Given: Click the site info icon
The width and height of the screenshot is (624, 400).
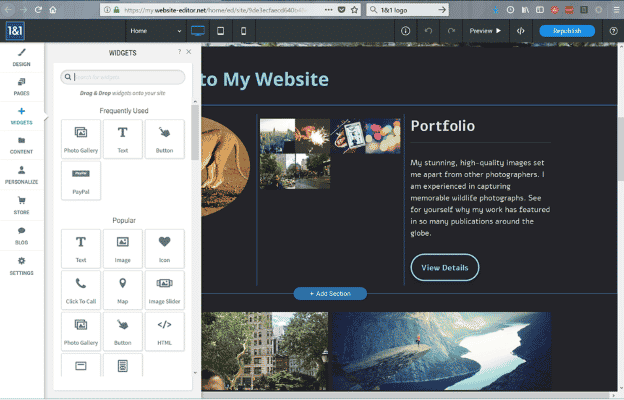Looking at the screenshot, I should coord(405,31).
